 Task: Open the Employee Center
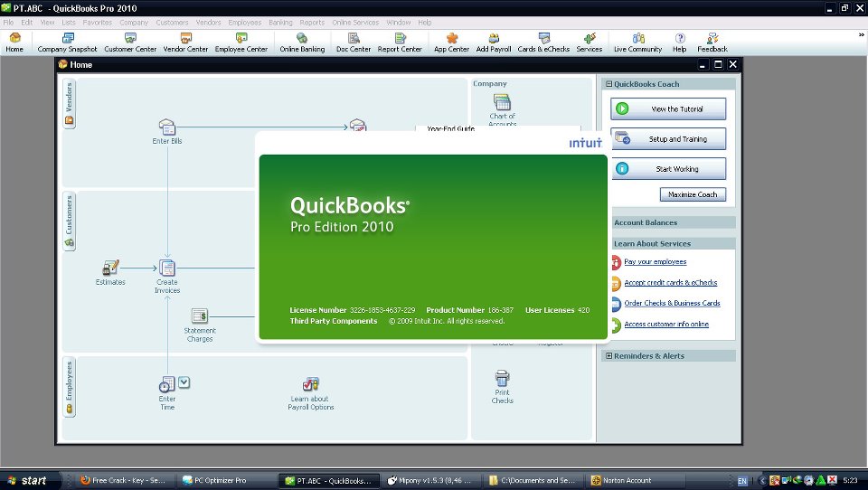click(x=241, y=42)
